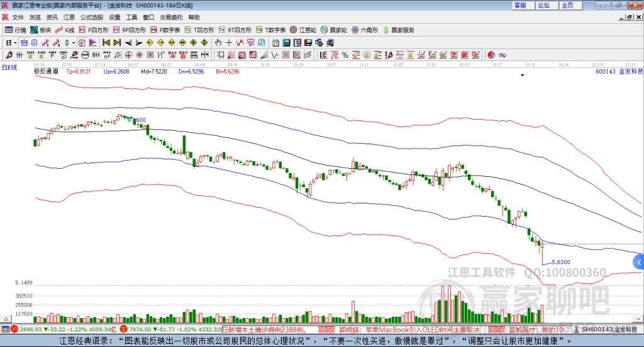Click the Up=8.2608 indicator value
The width and height of the screenshot is (644, 347).
116,71
